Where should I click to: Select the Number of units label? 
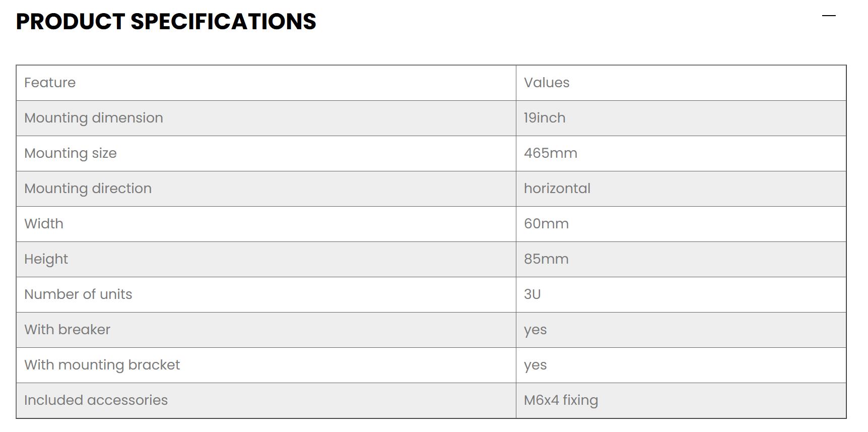78,294
